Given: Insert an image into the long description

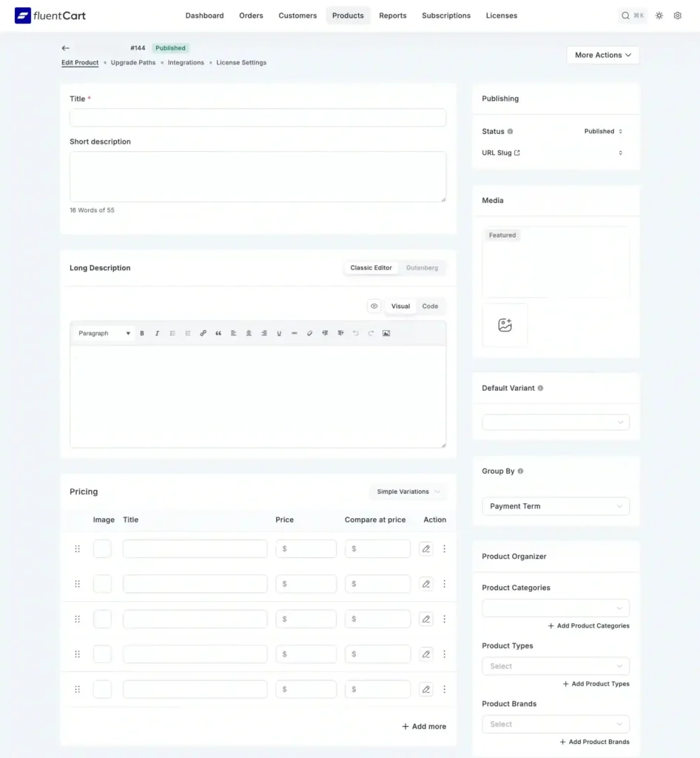Looking at the screenshot, I should (387, 333).
